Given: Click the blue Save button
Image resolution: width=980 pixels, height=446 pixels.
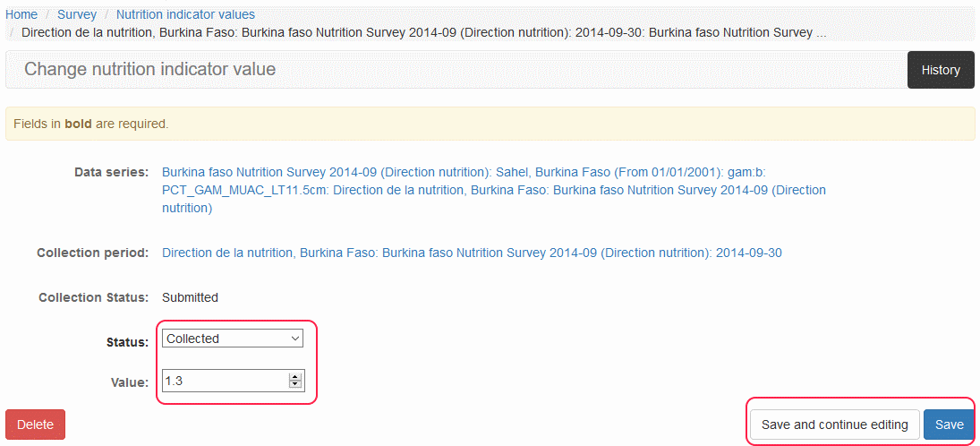Looking at the screenshot, I should [x=949, y=425].
